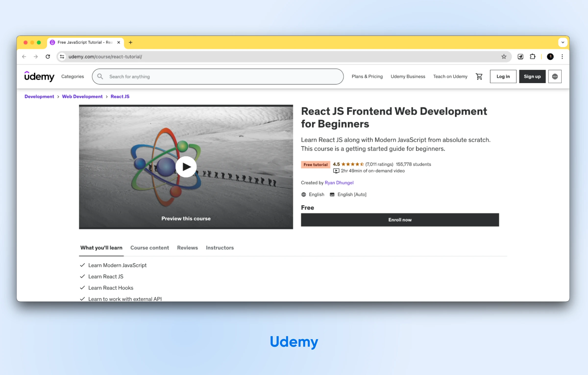Expand the tab search dropdown
The image size is (588, 375).
(563, 42)
